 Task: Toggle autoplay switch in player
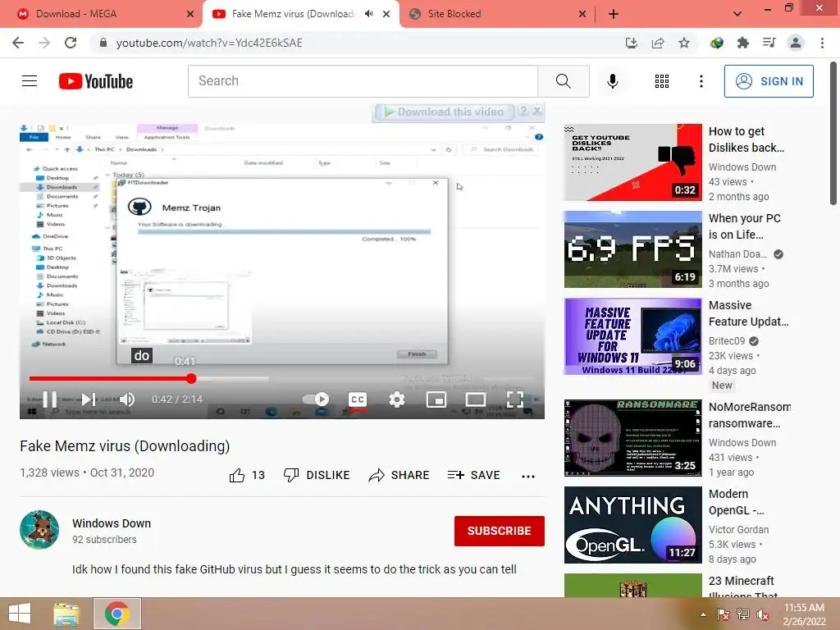316,399
